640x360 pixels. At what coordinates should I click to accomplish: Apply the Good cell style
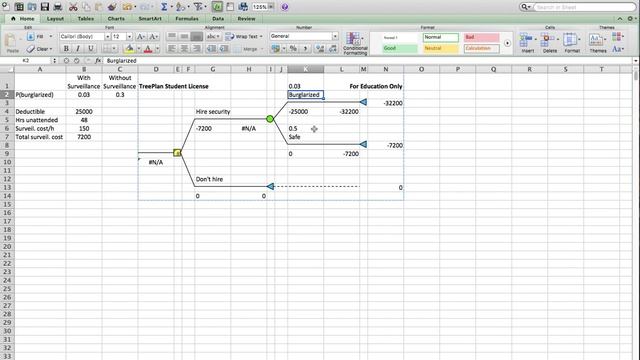[400, 48]
